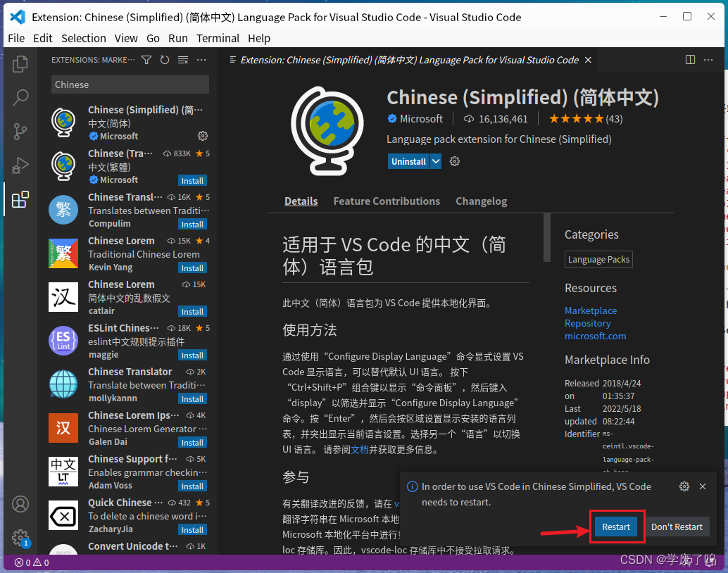
Task: Open the File menu
Action: [16, 38]
